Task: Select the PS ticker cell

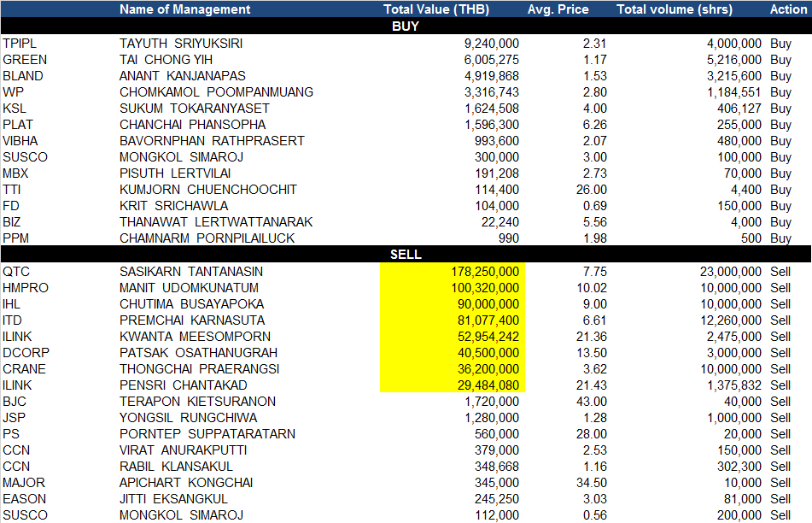Action: coord(11,434)
